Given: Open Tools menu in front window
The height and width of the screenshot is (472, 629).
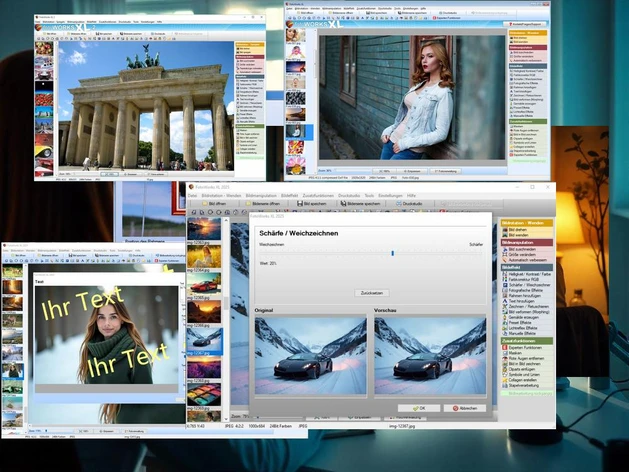Looking at the screenshot, I should tap(369, 196).
